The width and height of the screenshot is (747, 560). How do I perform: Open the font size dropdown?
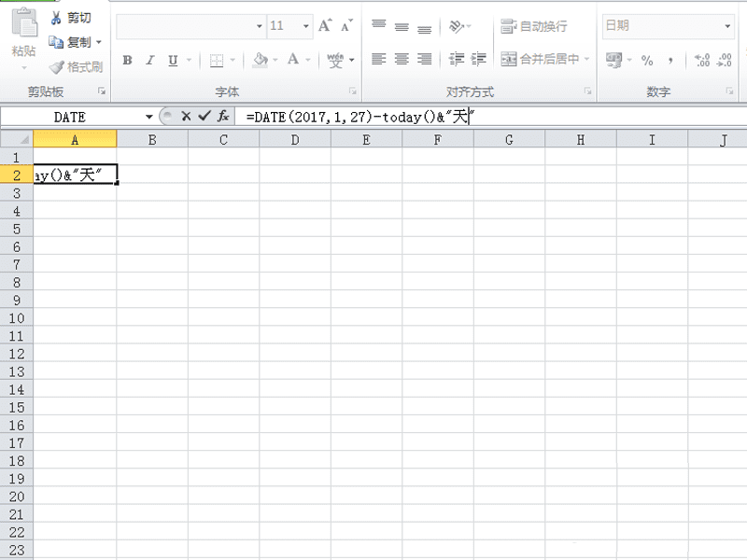(x=306, y=26)
